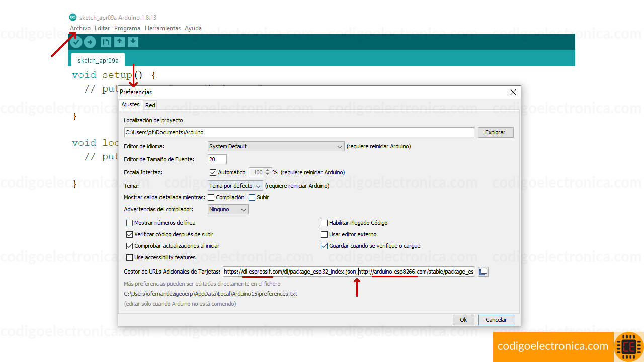644x362 pixels.
Task: Open the Advertencias del compilador dropdown
Action: pos(228,209)
